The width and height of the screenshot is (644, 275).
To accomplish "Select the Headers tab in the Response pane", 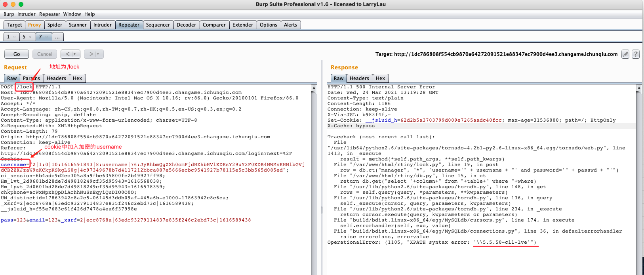I will (359, 78).
